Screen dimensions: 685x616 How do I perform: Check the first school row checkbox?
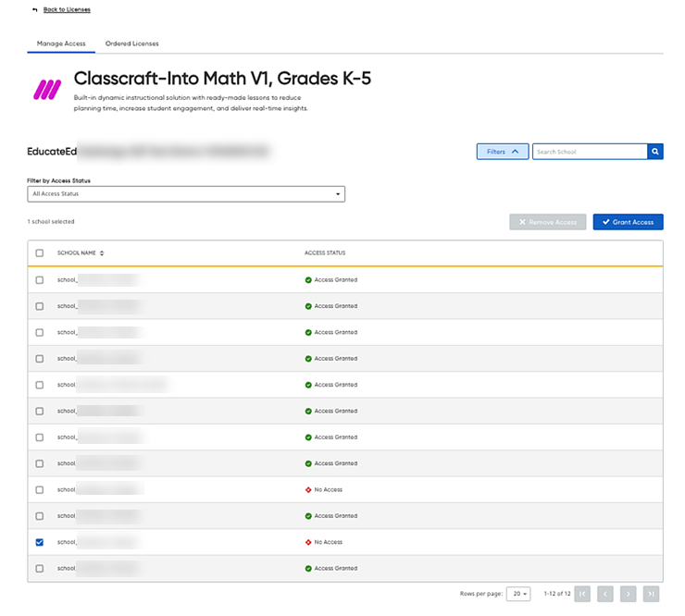[x=40, y=280]
